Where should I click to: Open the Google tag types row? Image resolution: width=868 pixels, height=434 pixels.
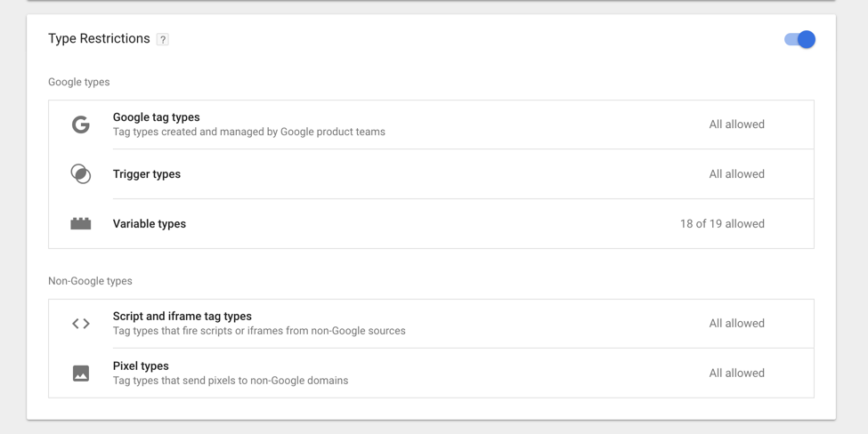[x=431, y=125]
